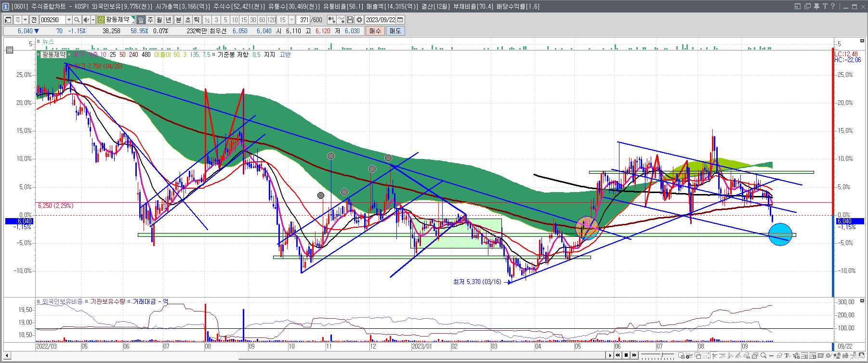The height and width of the screenshot is (363, 868).
Task: Open the interval 15 dropdown arrow
Action: 292,20
